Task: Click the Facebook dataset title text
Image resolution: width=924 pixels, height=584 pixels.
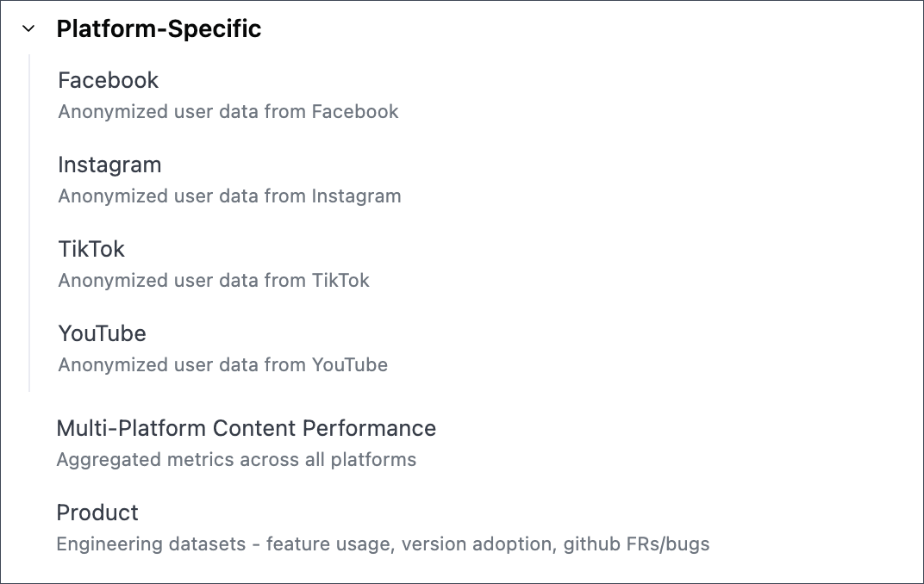Action: 108,80
